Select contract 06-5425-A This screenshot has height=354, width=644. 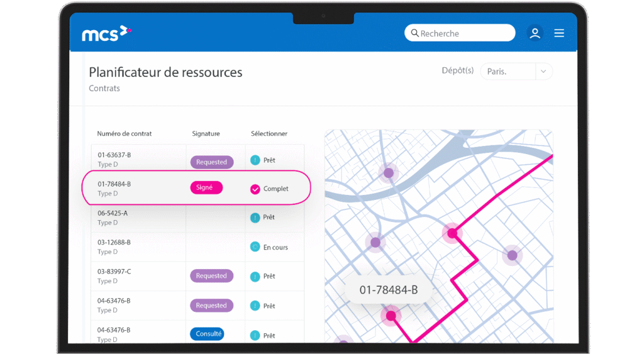(x=113, y=213)
